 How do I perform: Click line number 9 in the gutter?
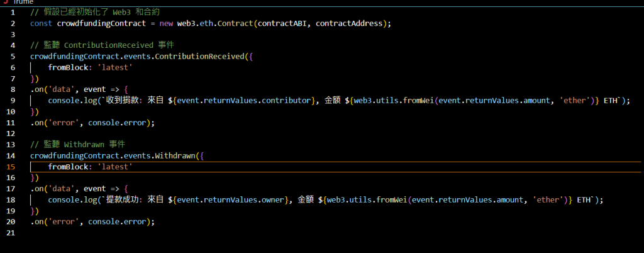(13, 100)
